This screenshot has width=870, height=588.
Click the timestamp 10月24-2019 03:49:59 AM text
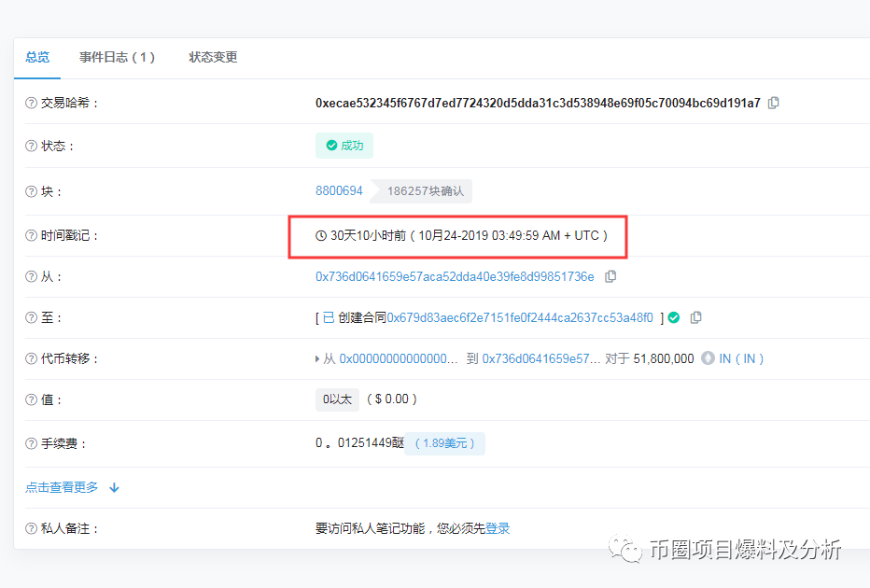point(489,235)
